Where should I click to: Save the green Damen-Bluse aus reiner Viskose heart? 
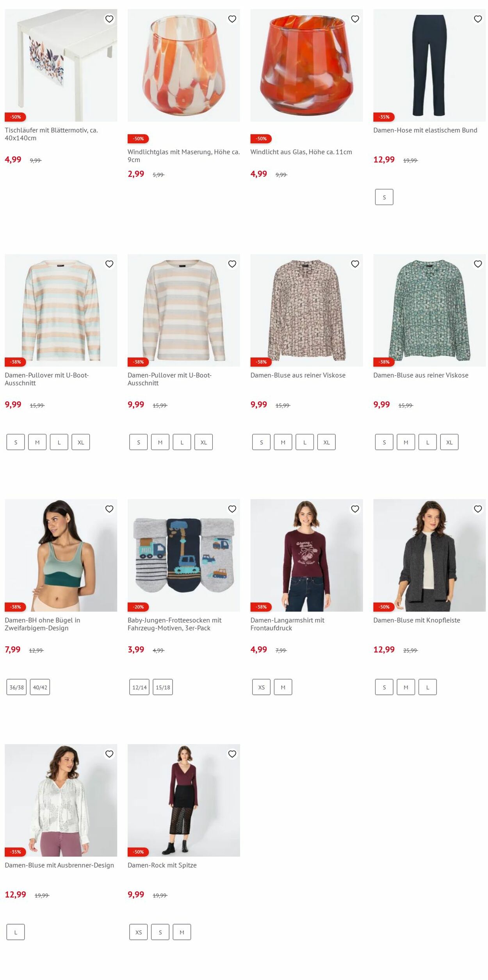tap(478, 264)
